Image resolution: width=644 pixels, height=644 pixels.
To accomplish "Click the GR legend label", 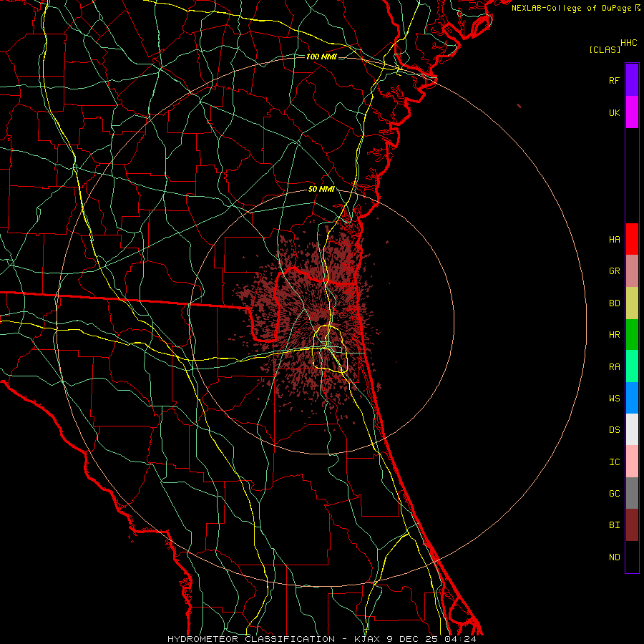I will click(615, 271).
